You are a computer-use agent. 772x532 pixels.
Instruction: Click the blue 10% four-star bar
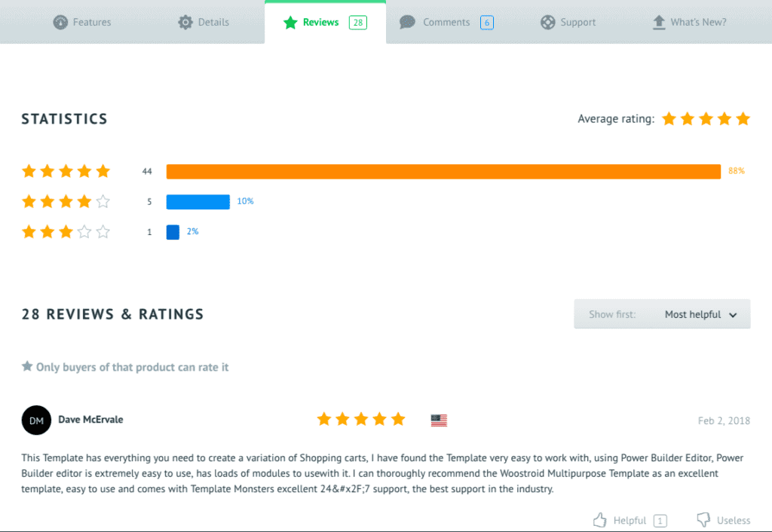point(198,202)
